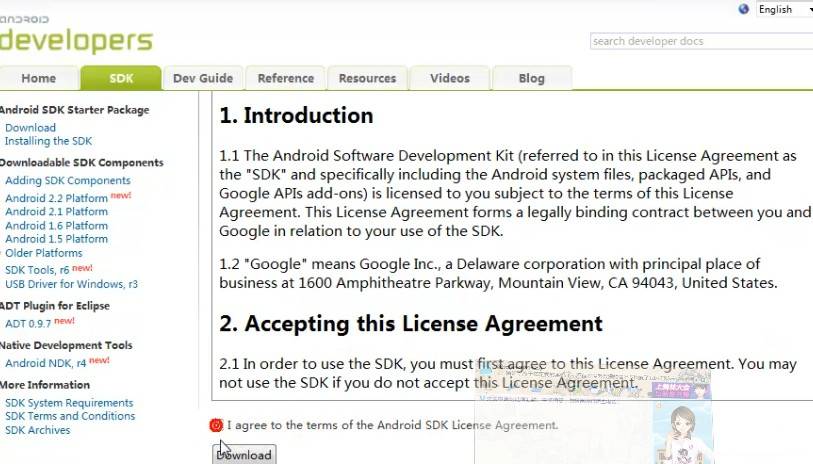Expand the Older Platforms item
This screenshot has width=813, height=464.
click(44, 253)
